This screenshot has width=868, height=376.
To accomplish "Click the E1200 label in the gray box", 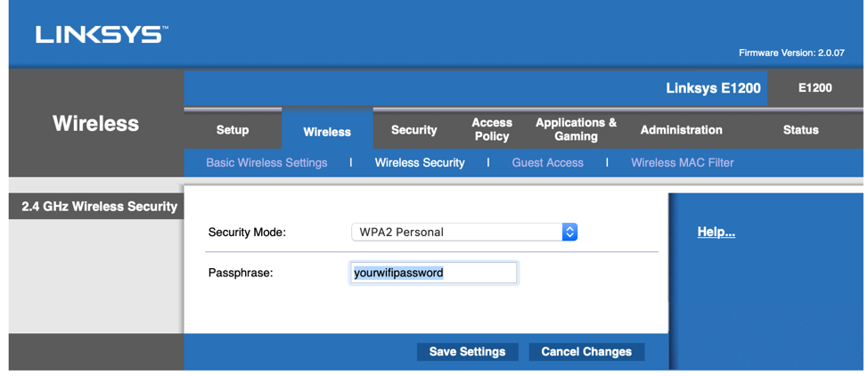I will coord(815,88).
